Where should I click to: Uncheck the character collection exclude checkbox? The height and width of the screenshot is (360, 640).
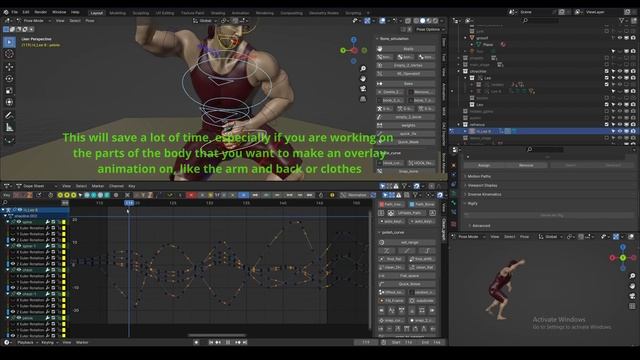click(x=607, y=71)
